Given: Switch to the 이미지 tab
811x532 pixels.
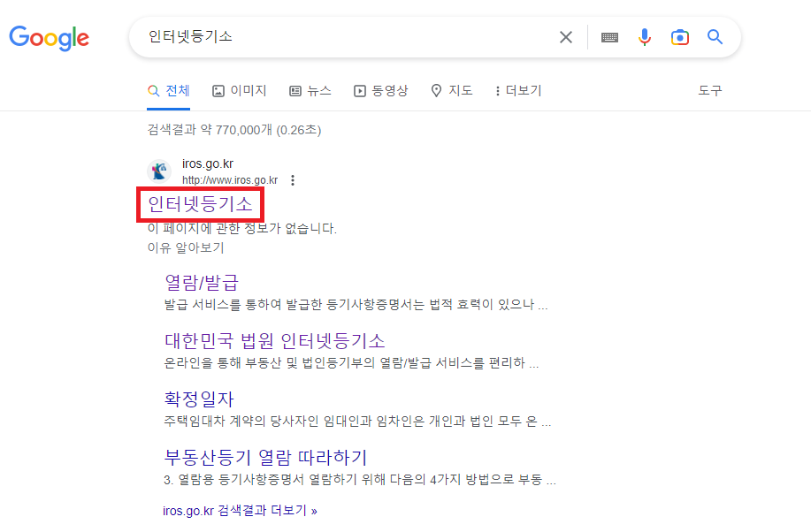Looking at the screenshot, I should coord(240,91).
